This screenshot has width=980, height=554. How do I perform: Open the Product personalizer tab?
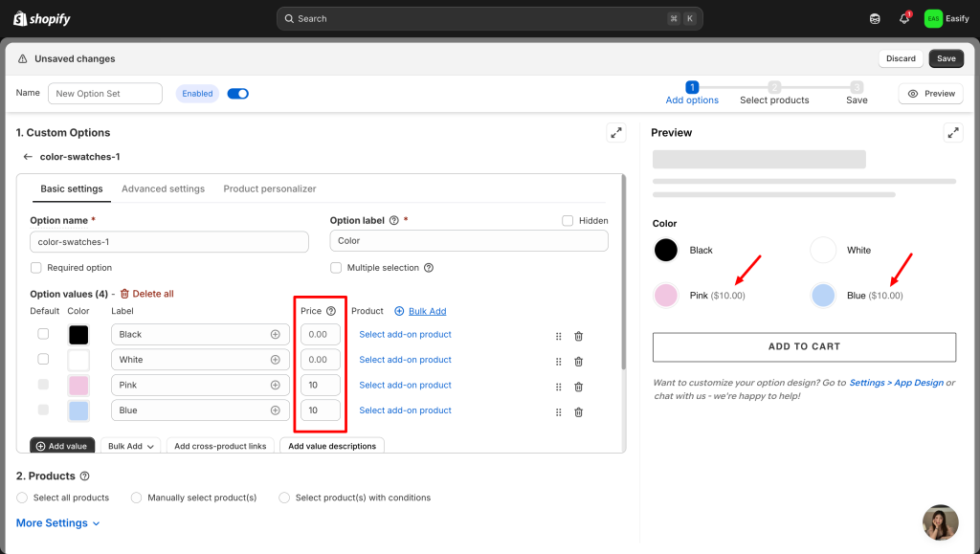[x=270, y=189]
